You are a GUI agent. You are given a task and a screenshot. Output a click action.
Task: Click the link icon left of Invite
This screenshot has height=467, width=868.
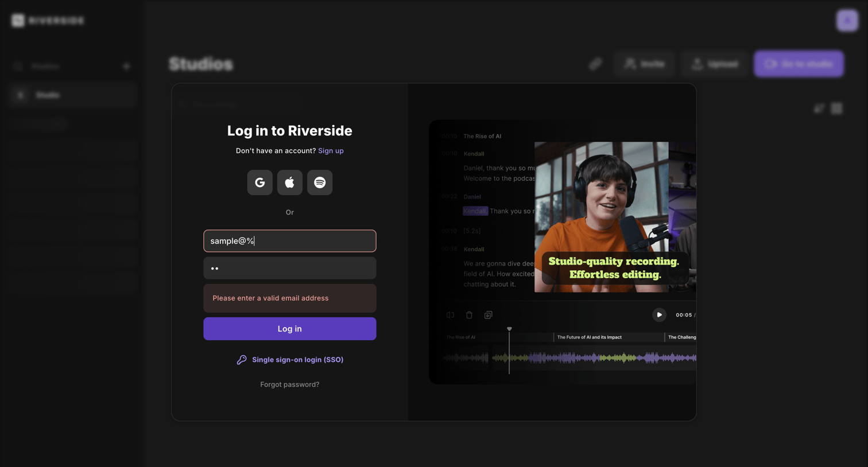(596, 64)
